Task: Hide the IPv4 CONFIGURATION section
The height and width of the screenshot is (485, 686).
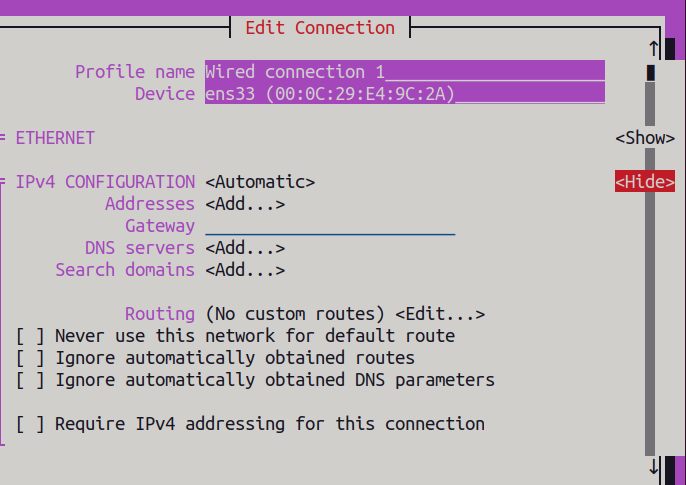Action: tap(645, 181)
